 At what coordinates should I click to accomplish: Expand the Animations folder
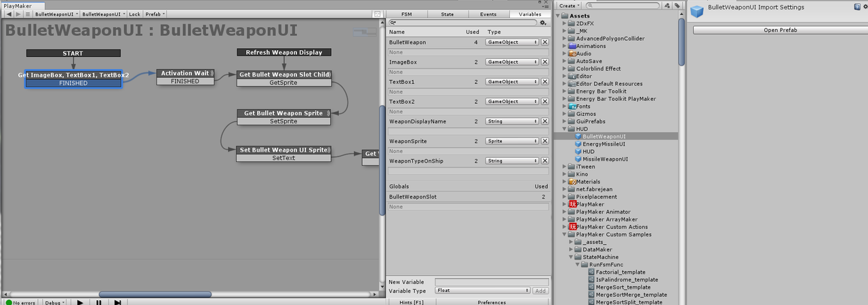(x=564, y=46)
